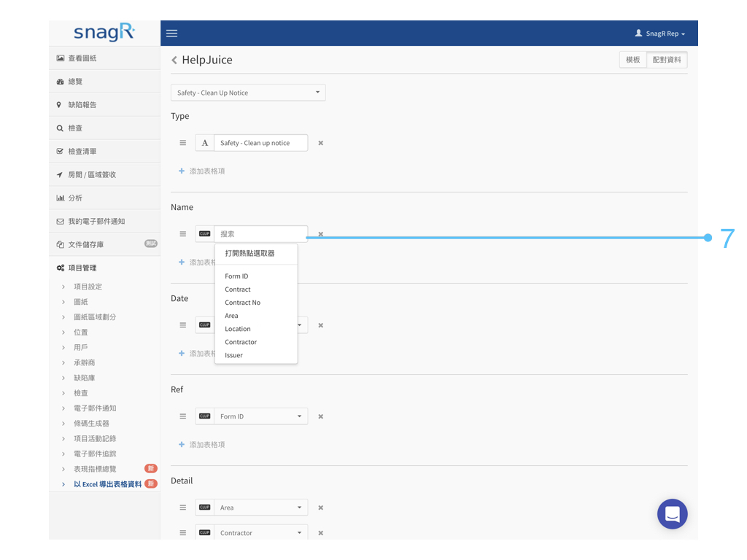This screenshot has height=560, width=747.
Task: Open 分析 in the sidebar
Action: (104, 198)
